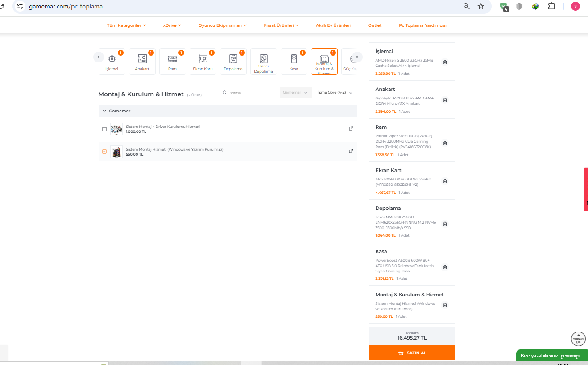Click the green extension with badge 5

pyautogui.click(x=504, y=7)
